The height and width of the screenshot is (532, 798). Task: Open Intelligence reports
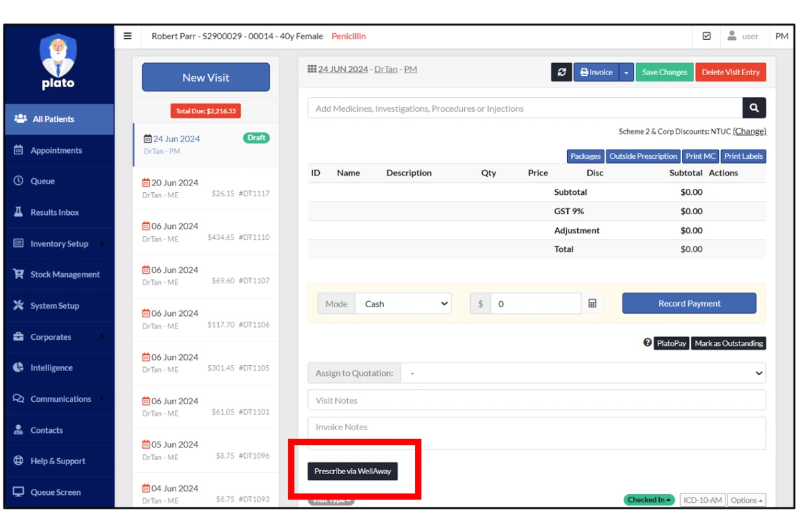(x=59, y=368)
